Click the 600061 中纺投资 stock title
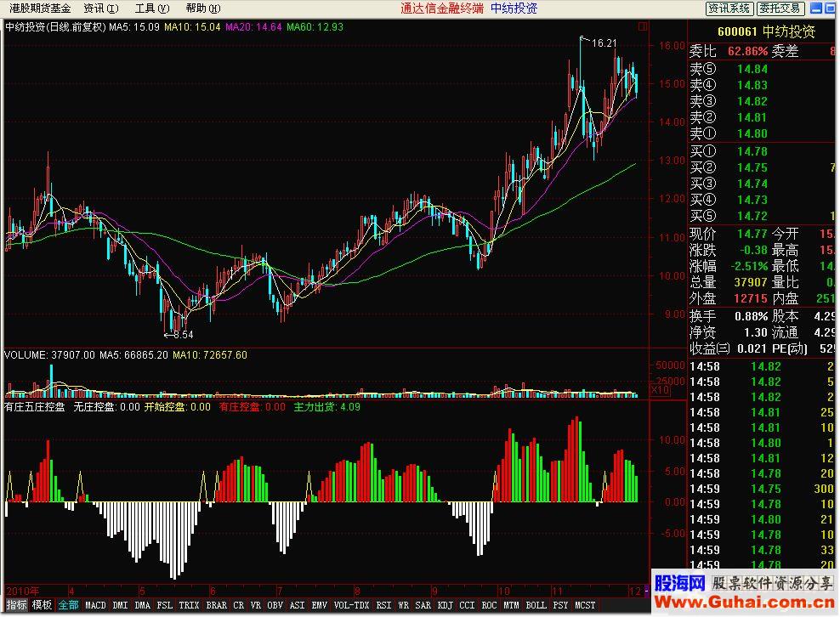Screen dimensions: 840x617 pos(766,31)
